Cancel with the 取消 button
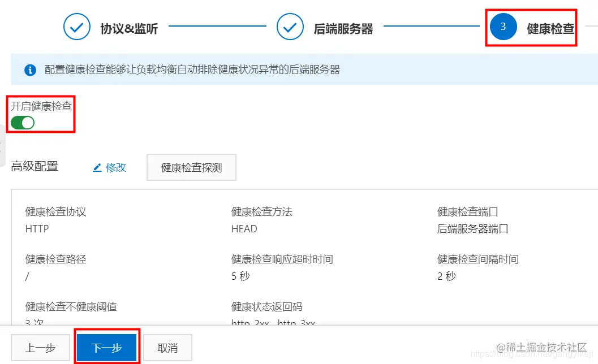The height and width of the screenshot is (364, 598). coord(167,348)
